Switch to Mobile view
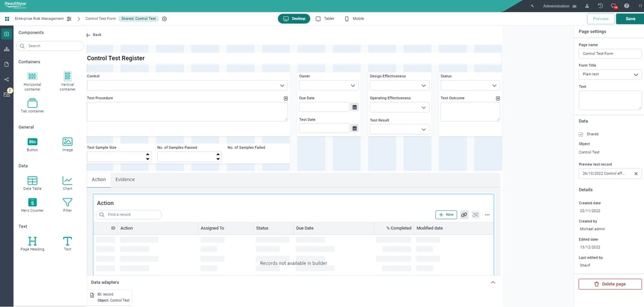This screenshot has height=307, width=644. [x=354, y=19]
